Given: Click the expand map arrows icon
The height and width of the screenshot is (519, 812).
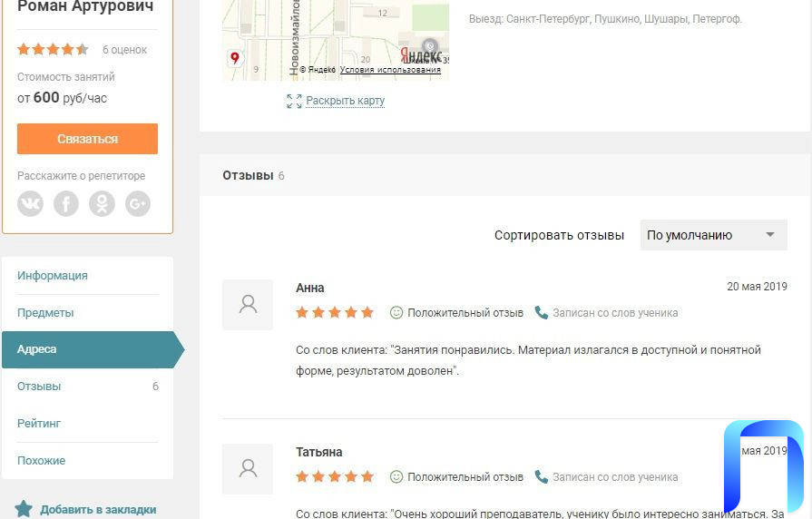Looking at the screenshot, I should [x=294, y=102].
